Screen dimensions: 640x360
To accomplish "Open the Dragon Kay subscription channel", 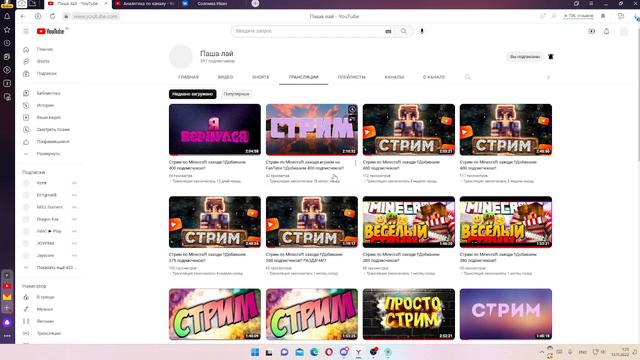I will click(49, 219).
